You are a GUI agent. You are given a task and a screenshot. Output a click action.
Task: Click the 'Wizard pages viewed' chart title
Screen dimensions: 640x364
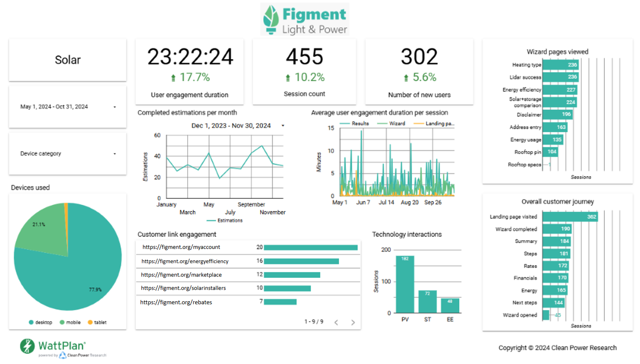coord(558,52)
